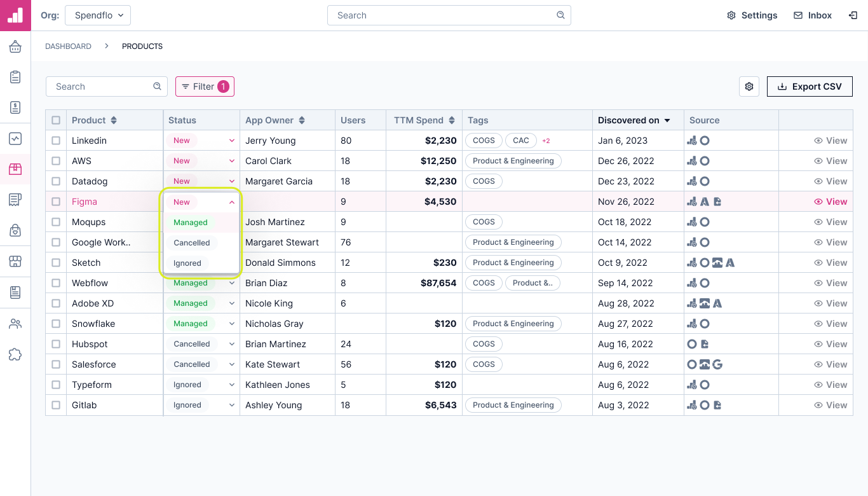
Task: Click the COGS tag in Hubspot row
Action: 484,344
